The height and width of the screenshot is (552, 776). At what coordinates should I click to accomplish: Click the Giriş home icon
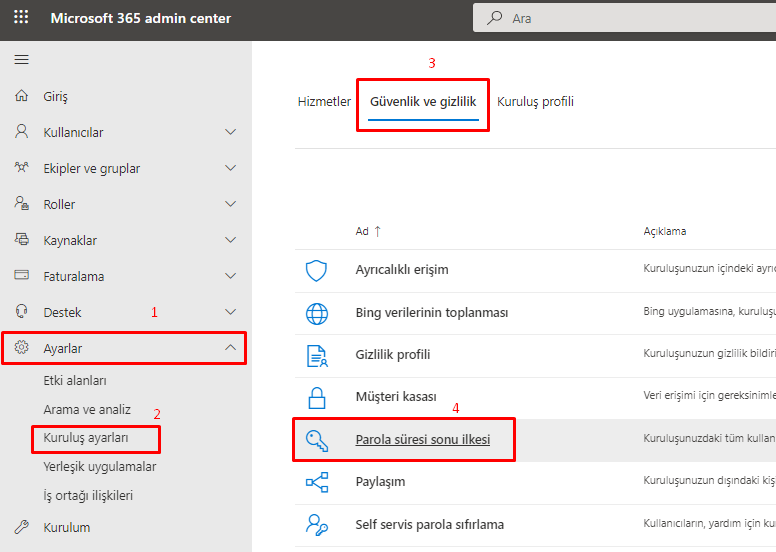coord(21,97)
